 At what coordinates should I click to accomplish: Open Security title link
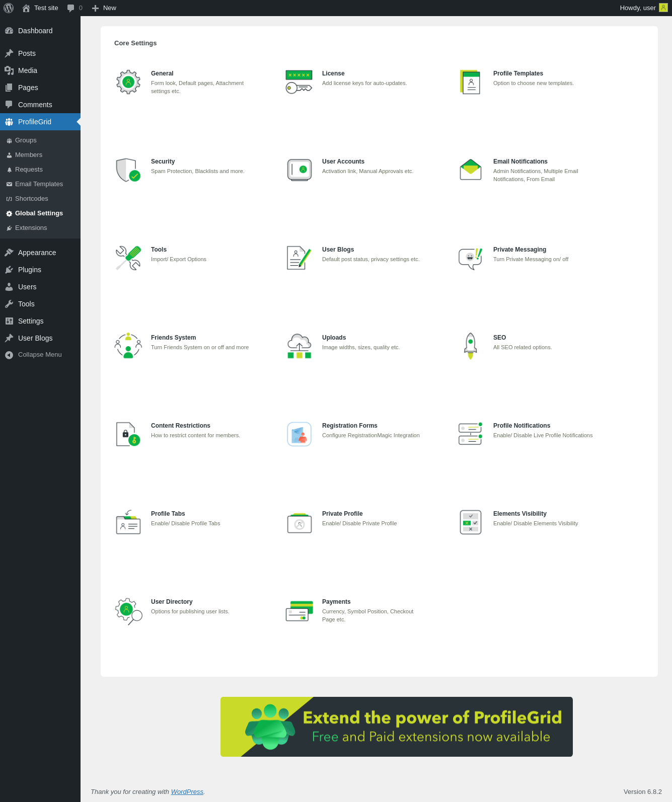(x=163, y=162)
